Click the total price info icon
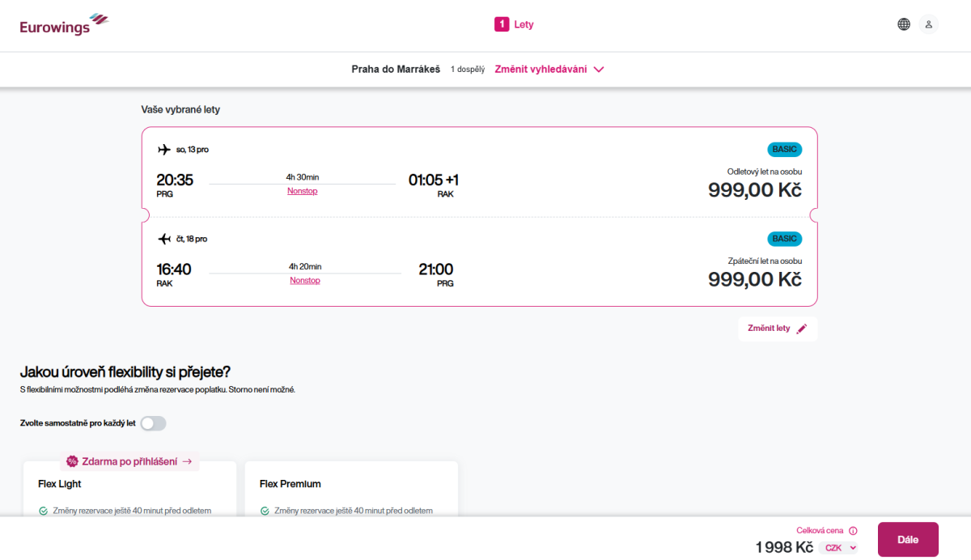Screen dimensions: 971x560 click(853, 531)
